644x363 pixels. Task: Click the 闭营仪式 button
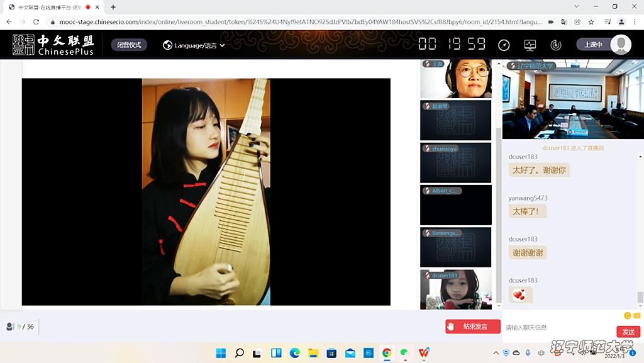point(129,45)
